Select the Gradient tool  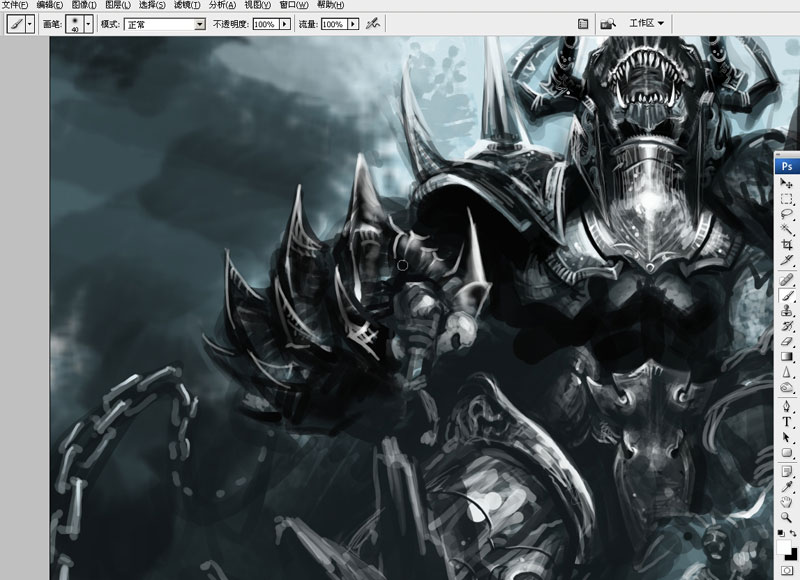coord(786,357)
